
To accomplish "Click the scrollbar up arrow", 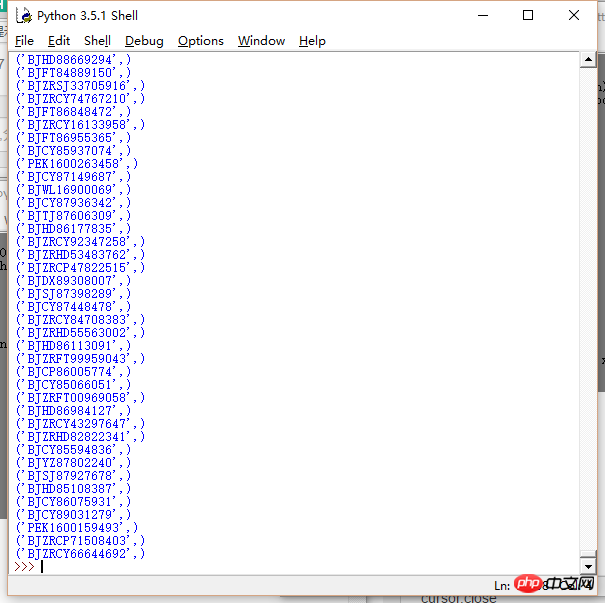I will click(588, 59).
